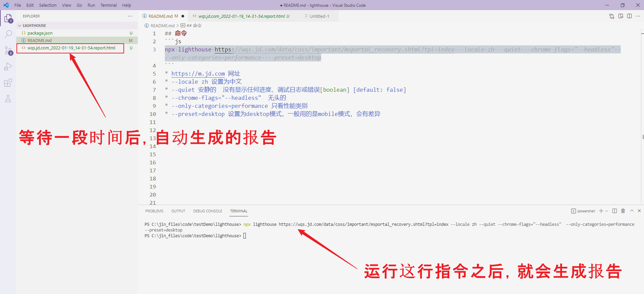Open preview to the side icon
The image size is (644, 294).
point(620,16)
